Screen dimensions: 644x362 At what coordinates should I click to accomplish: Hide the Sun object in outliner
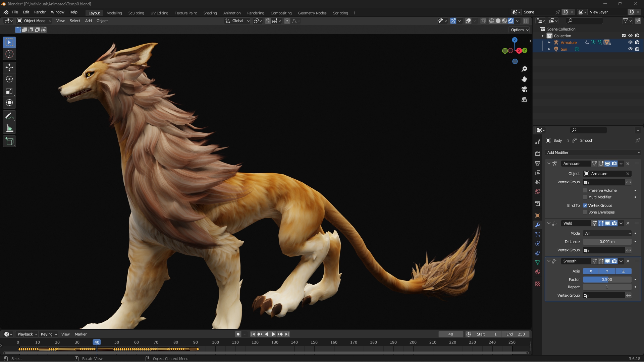click(630, 49)
